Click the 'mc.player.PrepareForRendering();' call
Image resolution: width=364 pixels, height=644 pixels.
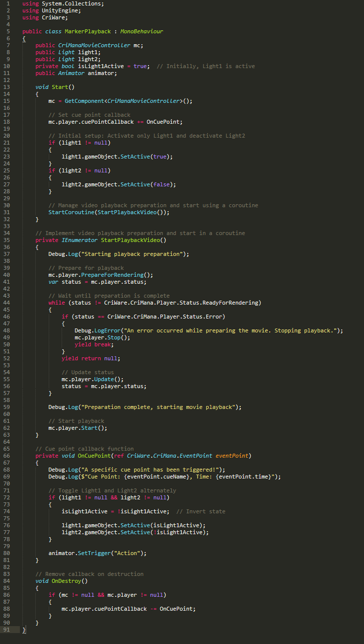(101, 275)
